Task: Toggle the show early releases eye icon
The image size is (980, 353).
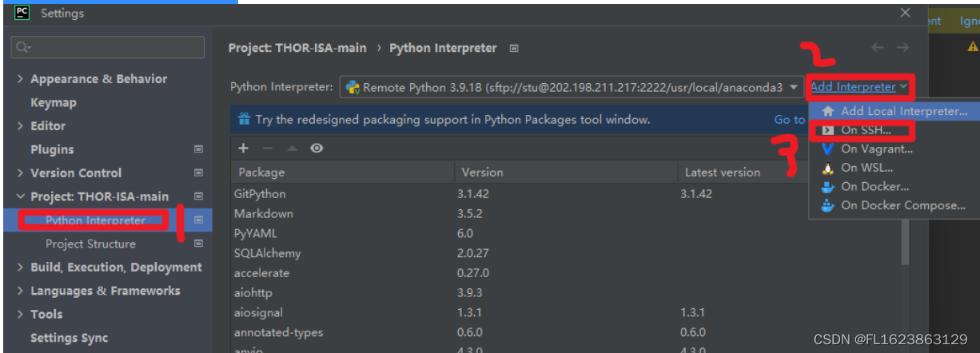Action: tap(317, 148)
